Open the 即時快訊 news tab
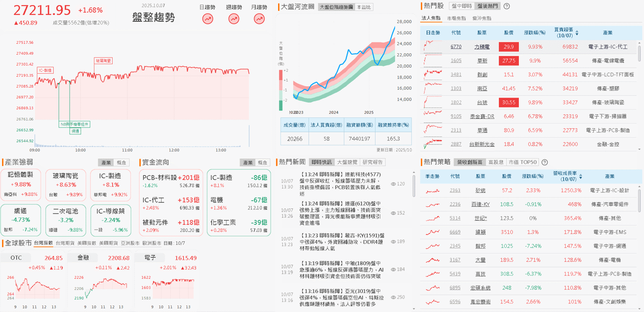The width and height of the screenshot is (644, 312). point(321,162)
